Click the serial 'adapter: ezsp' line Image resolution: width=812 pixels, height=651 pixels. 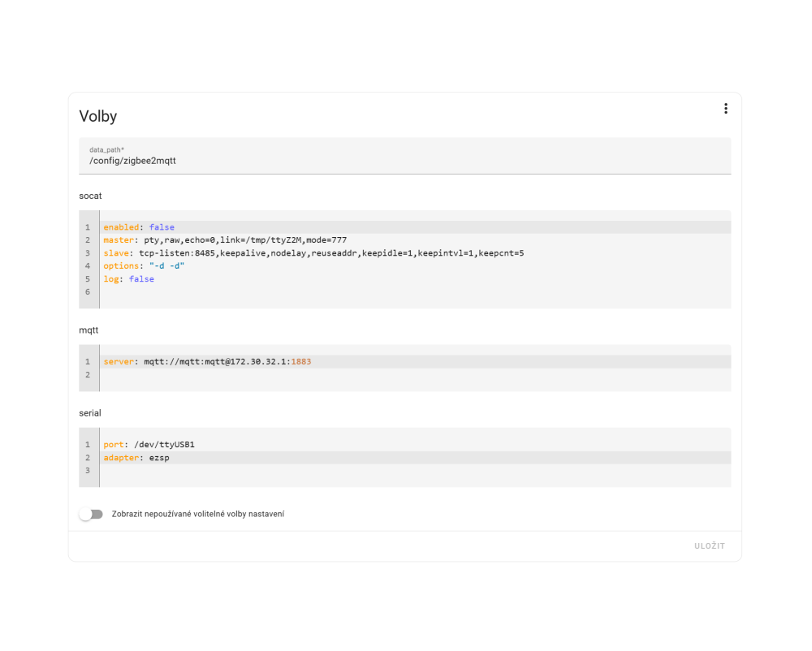(136, 458)
